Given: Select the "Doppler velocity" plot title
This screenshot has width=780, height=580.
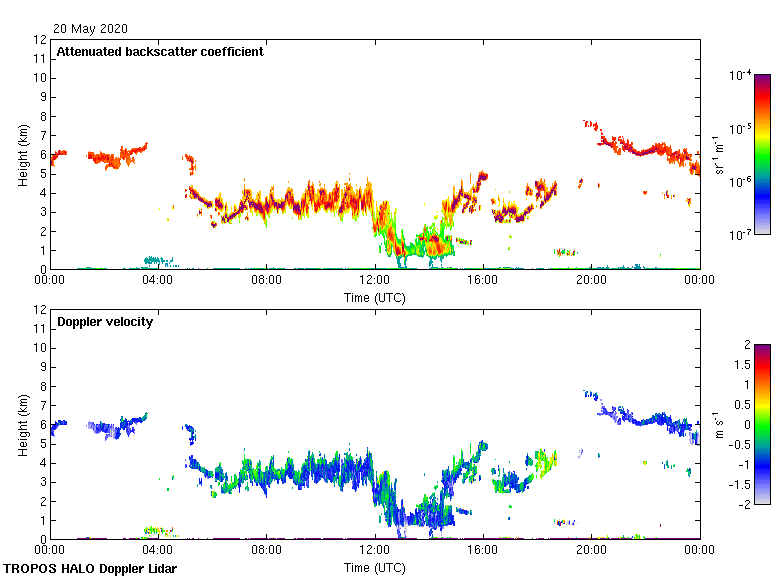Looking at the screenshot, I should (x=105, y=322).
